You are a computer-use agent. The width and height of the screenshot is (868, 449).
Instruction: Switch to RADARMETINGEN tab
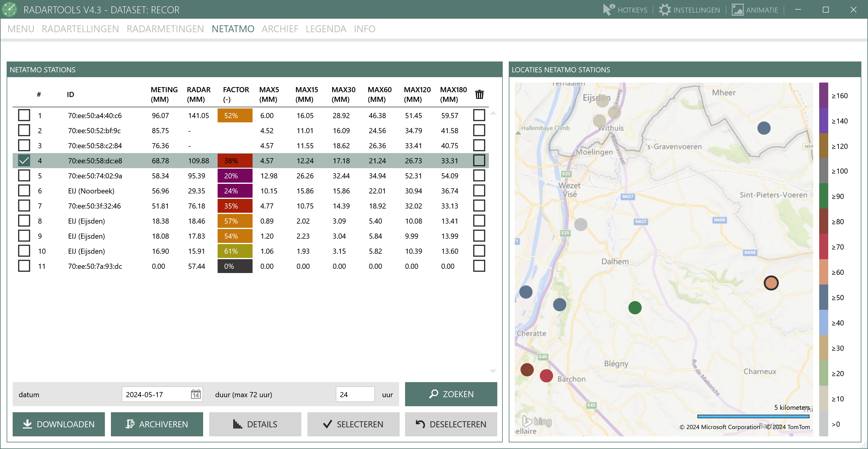(165, 29)
